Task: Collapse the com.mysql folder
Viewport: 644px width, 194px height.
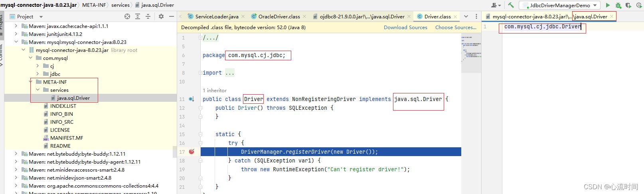Action: (x=30, y=58)
